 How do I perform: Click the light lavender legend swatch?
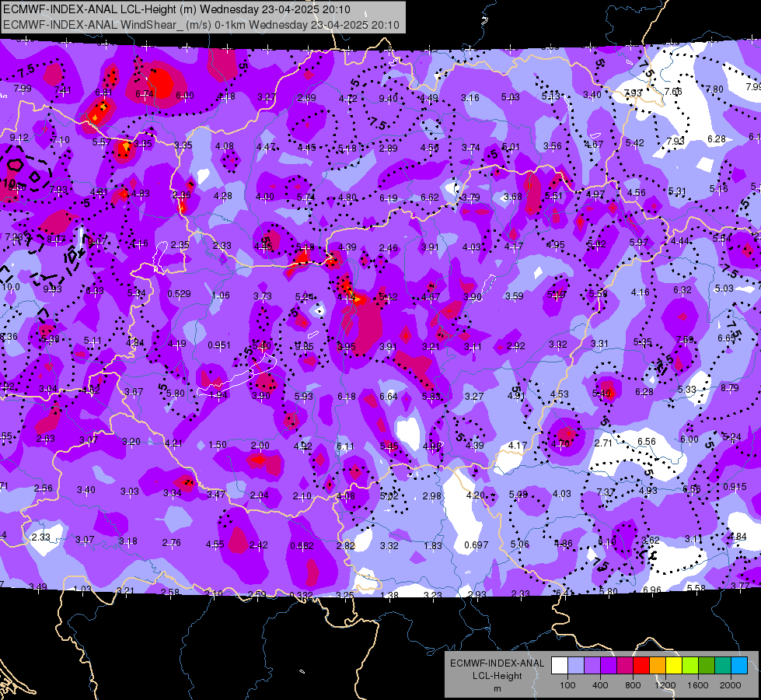[576, 666]
